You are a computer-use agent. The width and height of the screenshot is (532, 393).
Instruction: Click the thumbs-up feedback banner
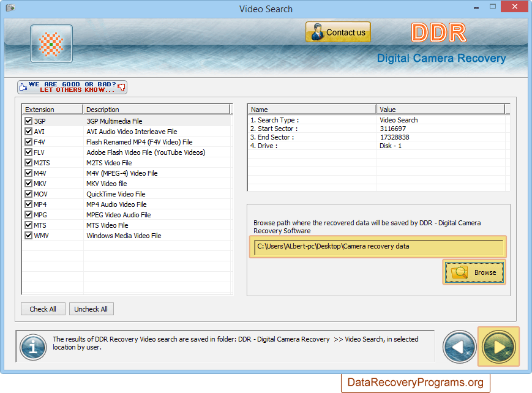click(x=72, y=87)
